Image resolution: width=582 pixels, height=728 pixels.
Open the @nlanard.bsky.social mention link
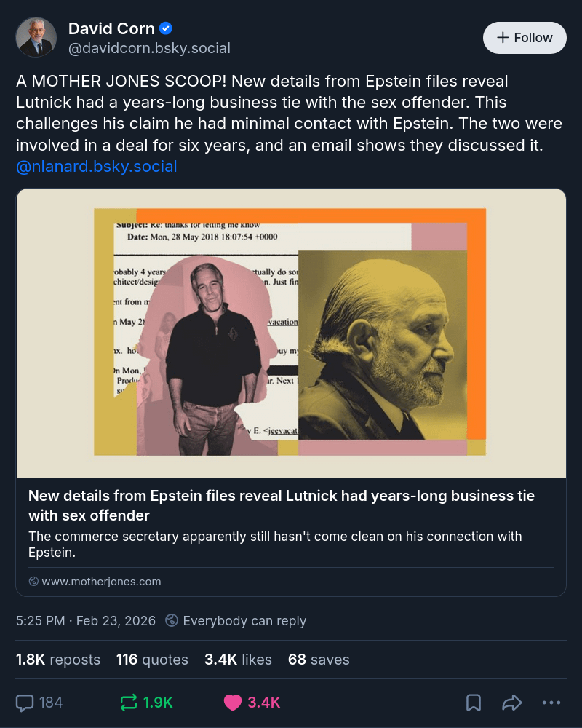tap(96, 166)
